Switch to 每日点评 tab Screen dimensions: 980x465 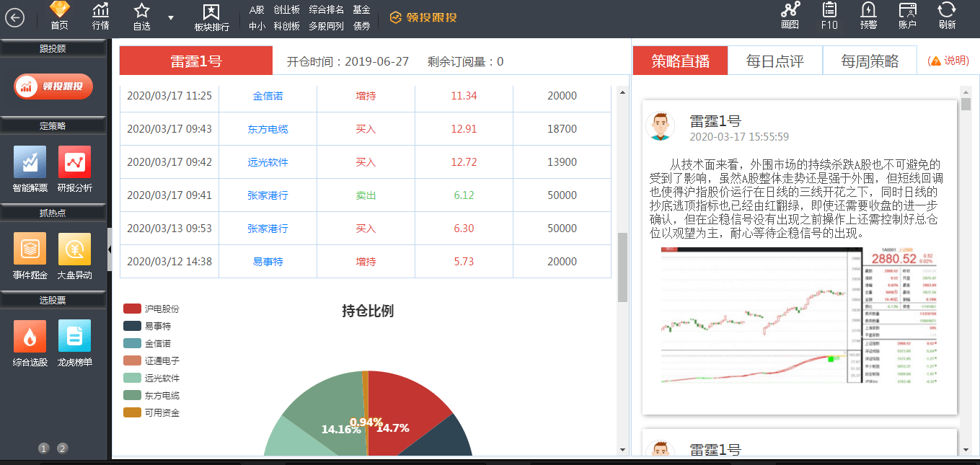774,61
